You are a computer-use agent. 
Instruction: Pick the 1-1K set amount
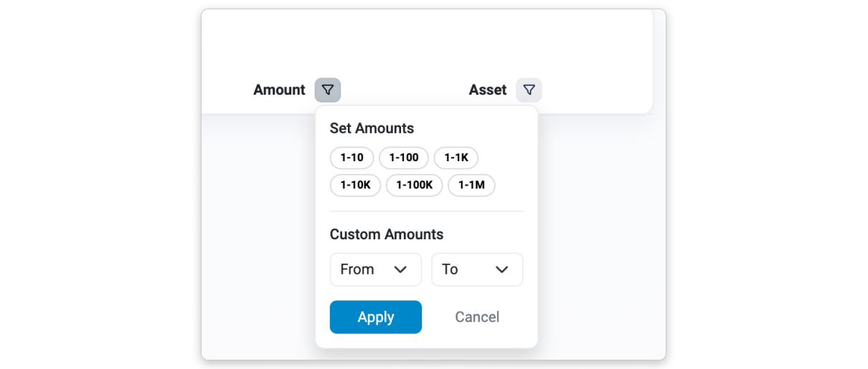tap(456, 158)
